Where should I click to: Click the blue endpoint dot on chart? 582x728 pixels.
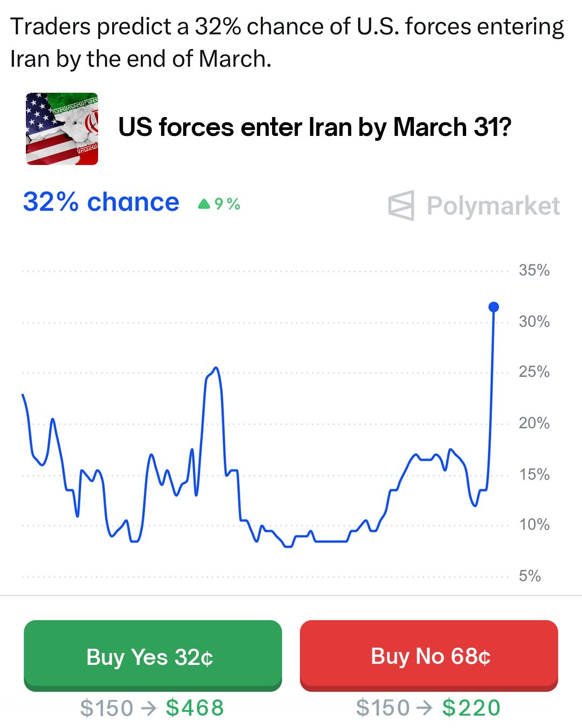coord(494,307)
